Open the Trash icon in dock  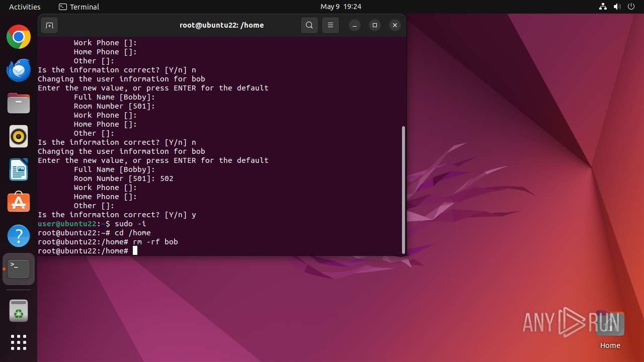(x=19, y=311)
